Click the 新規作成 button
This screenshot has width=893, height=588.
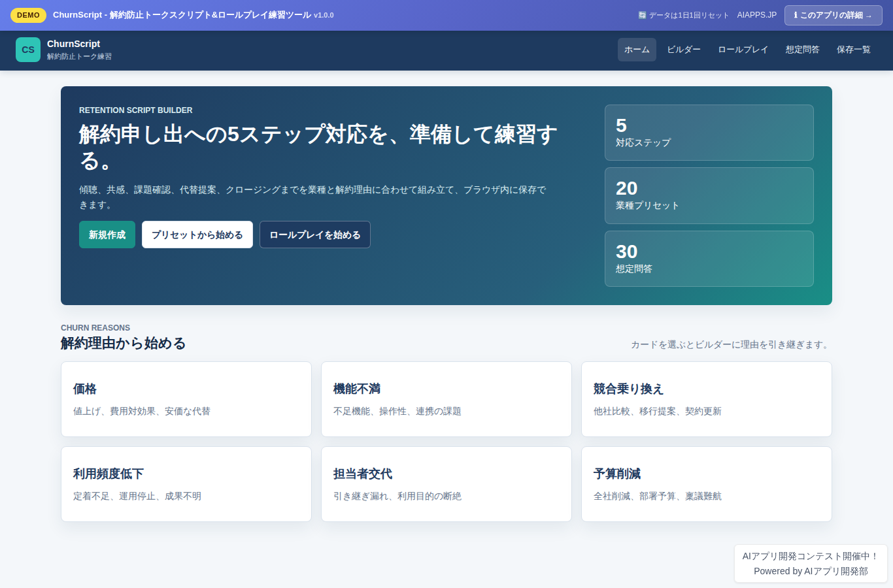pos(107,235)
